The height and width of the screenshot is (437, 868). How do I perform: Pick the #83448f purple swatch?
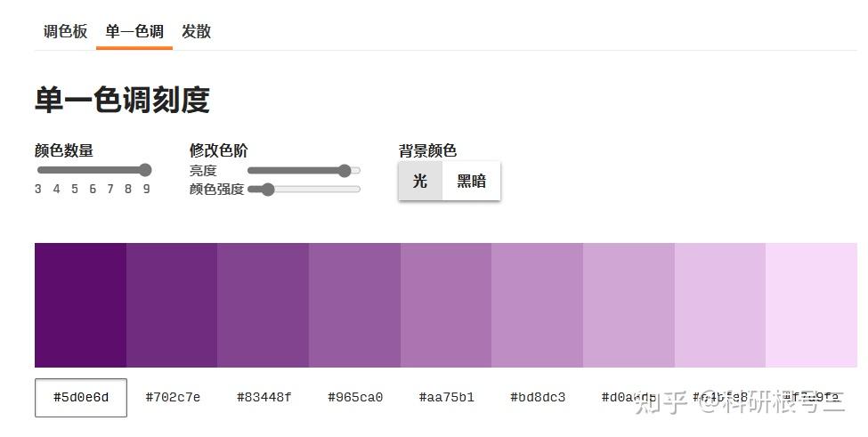(x=263, y=304)
